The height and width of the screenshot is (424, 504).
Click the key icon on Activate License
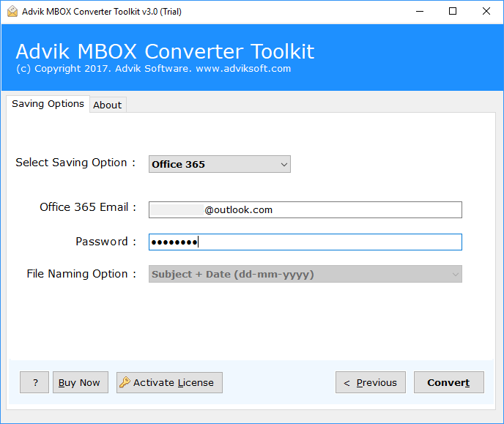click(125, 382)
